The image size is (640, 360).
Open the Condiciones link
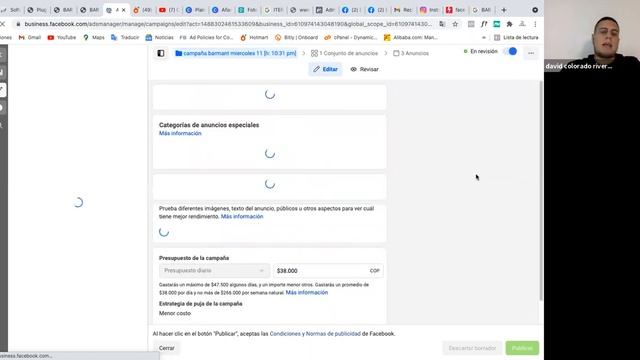point(285,333)
